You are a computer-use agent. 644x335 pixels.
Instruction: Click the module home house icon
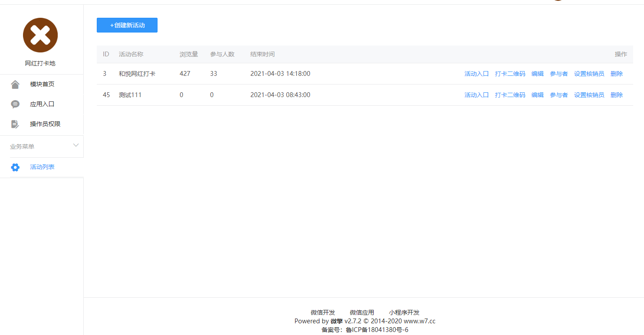[x=15, y=85]
